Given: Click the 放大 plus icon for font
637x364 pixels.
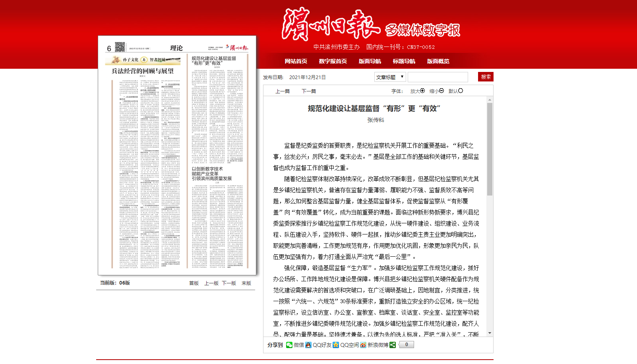Looking at the screenshot, I should pyautogui.click(x=422, y=91).
